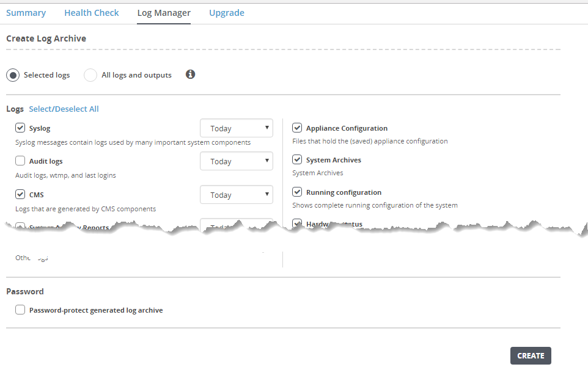Click the 'System Archives' description text below the checkbox
Image resolution: width=588 pixels, height=378 pixels.
pos(318,173)
